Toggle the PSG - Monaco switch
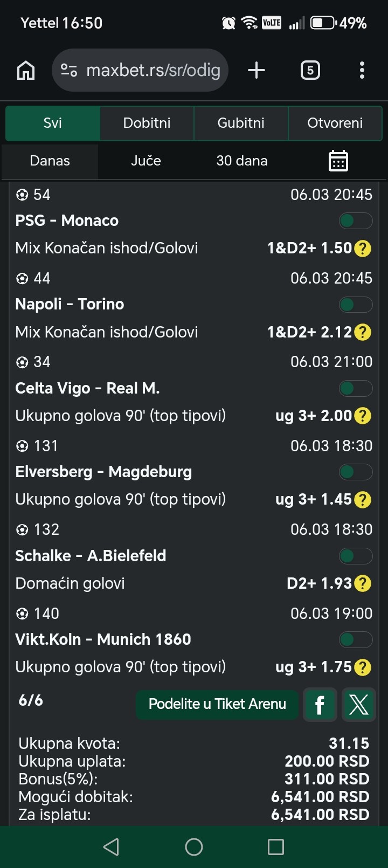Viewport: 388px width, 868px height. pyautogui.click(x=356, y=221)
